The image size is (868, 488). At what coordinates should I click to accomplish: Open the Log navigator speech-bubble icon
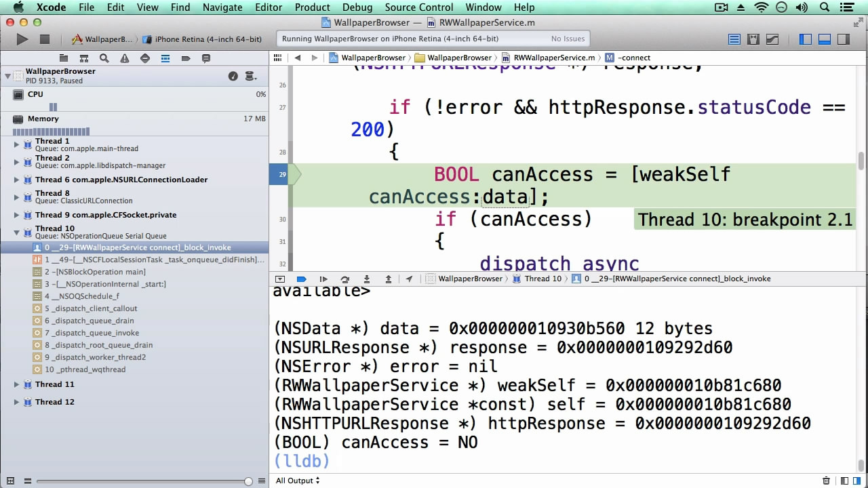pos(206,58)
